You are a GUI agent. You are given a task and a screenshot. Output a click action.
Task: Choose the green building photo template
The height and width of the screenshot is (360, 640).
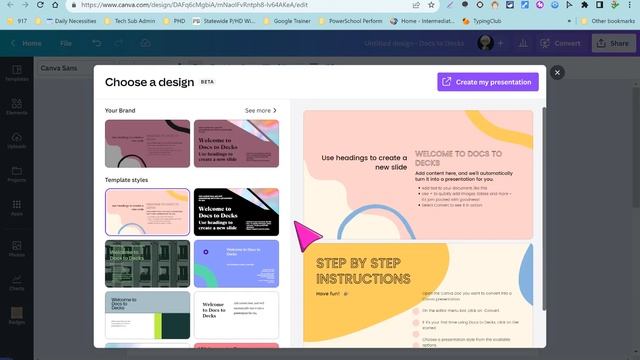pyautogui.click(x=147, y=264)
